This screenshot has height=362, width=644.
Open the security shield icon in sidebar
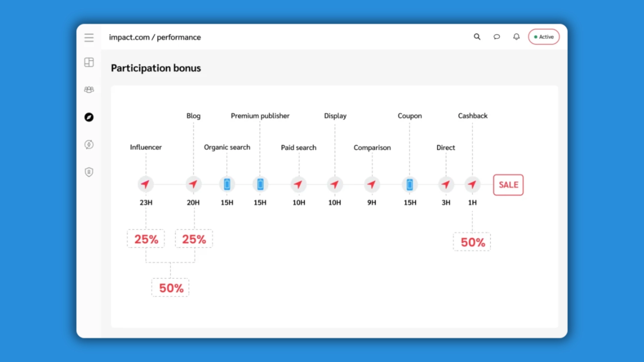click(x=89, y=172)
